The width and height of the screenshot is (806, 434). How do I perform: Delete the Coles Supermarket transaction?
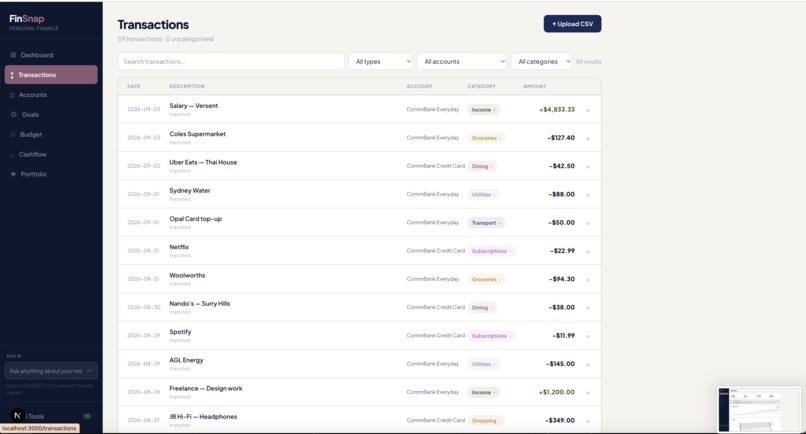tap(588, 138)
